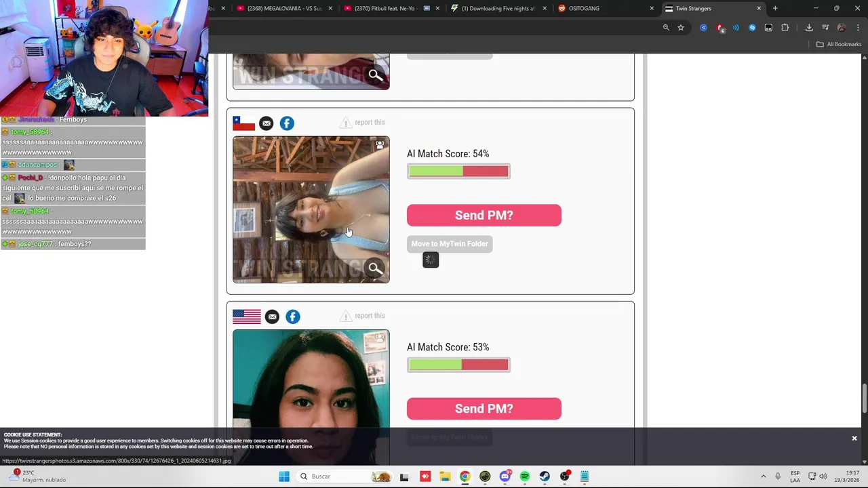Open the 53% match photo thumbnail
Image resolution: width=868 pixels, height=488 pixels.
coord(311,397)
